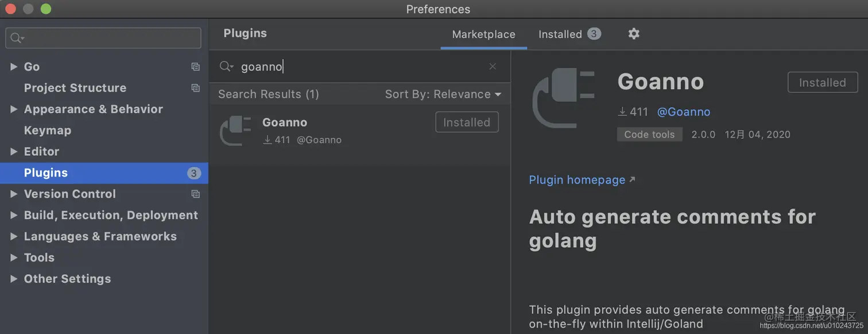Click the sidebar settings search field
Viewport: 868px width, 334px height.
click(103, 37)
